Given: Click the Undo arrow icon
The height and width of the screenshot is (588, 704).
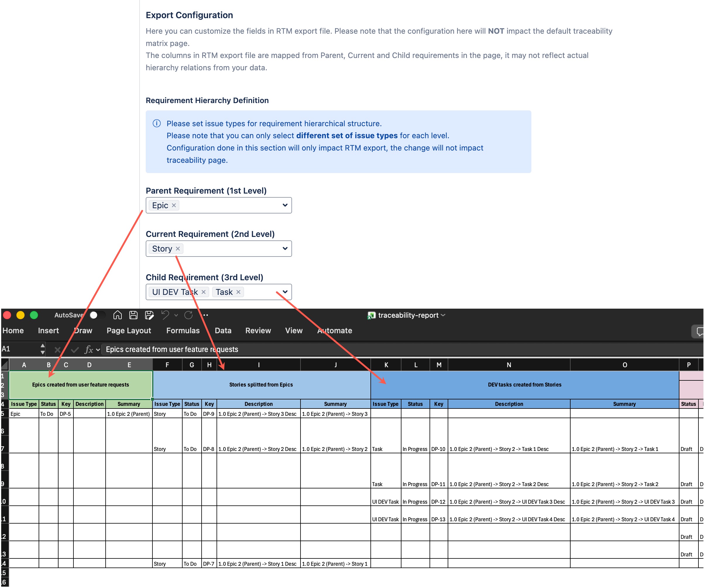Looking at the screenshot, I should click(x=165, y=315).
